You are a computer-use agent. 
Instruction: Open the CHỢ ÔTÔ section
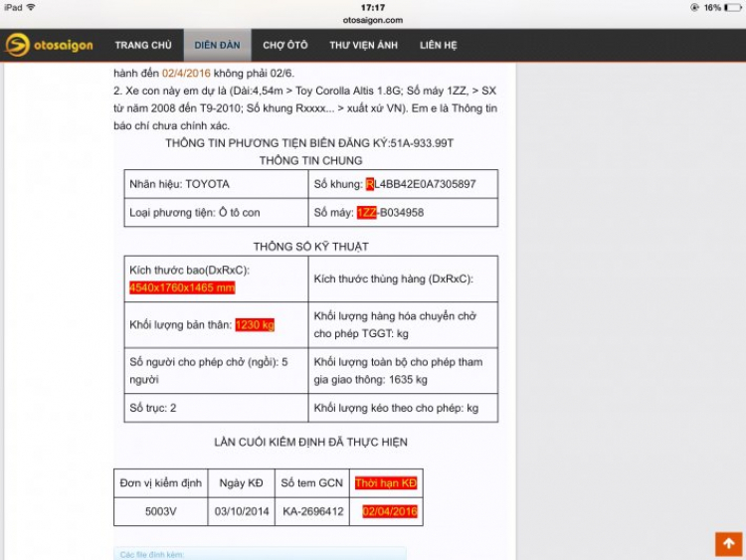(285, 45)
